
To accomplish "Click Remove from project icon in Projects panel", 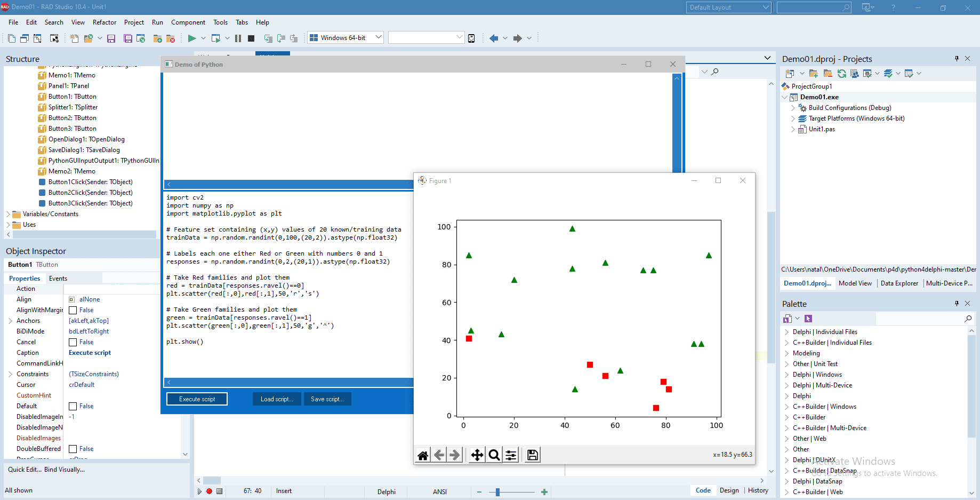I will click(x=828, y=73).
